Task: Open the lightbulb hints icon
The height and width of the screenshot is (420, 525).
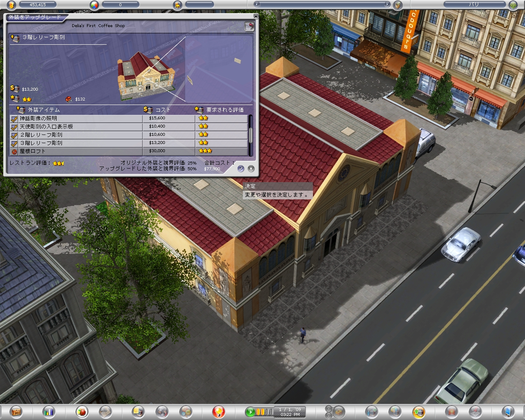Action: (218, 411)
